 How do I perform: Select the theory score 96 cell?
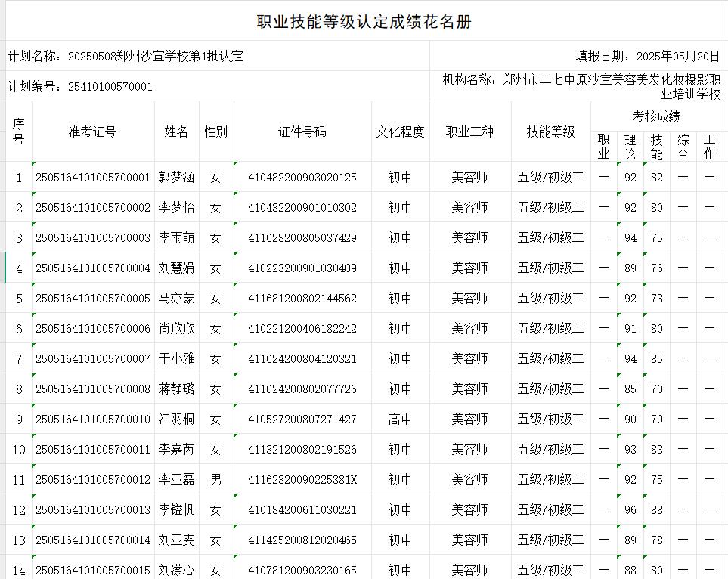coord(630,510)
